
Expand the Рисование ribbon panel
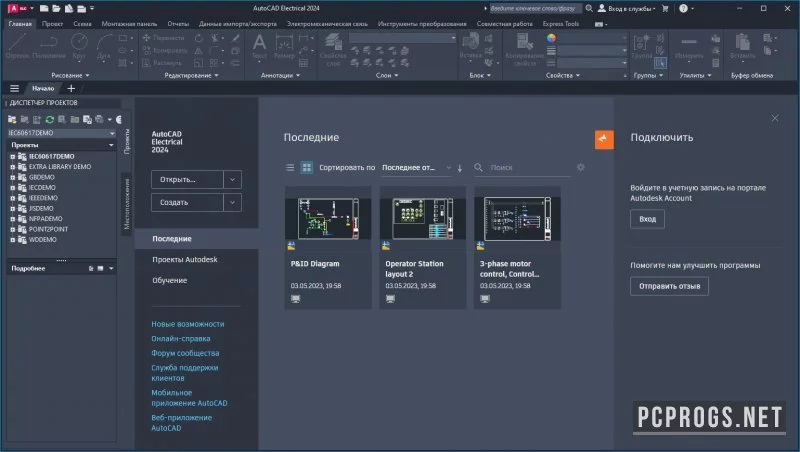[x=70, y=76]
